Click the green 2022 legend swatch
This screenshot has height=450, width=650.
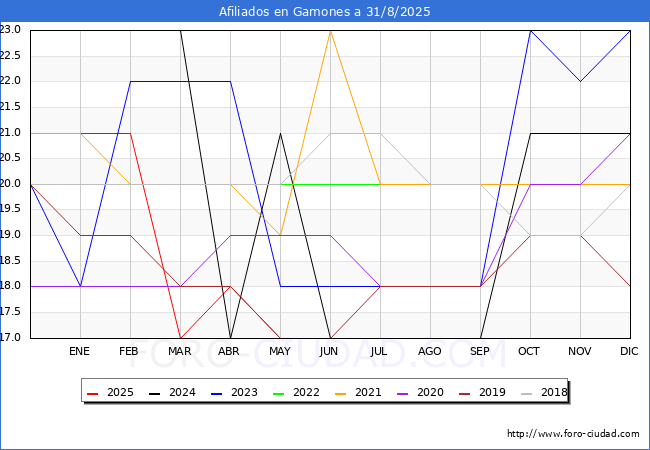coord(279,393)
